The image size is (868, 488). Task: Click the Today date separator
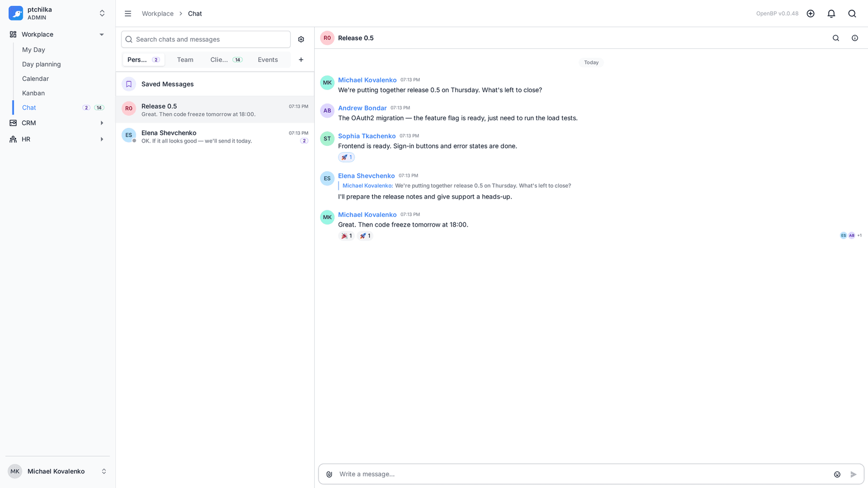tap(591, 62)
